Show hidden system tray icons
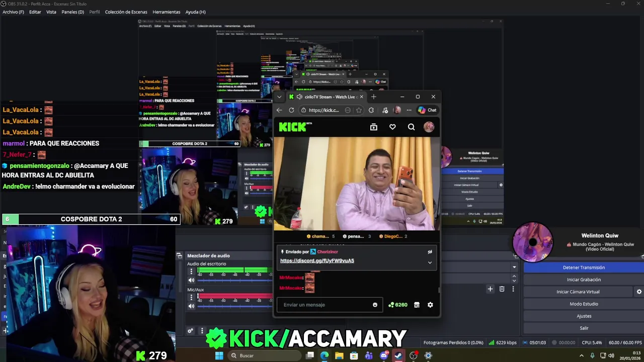The image size is (644, 362). (582, 355)
